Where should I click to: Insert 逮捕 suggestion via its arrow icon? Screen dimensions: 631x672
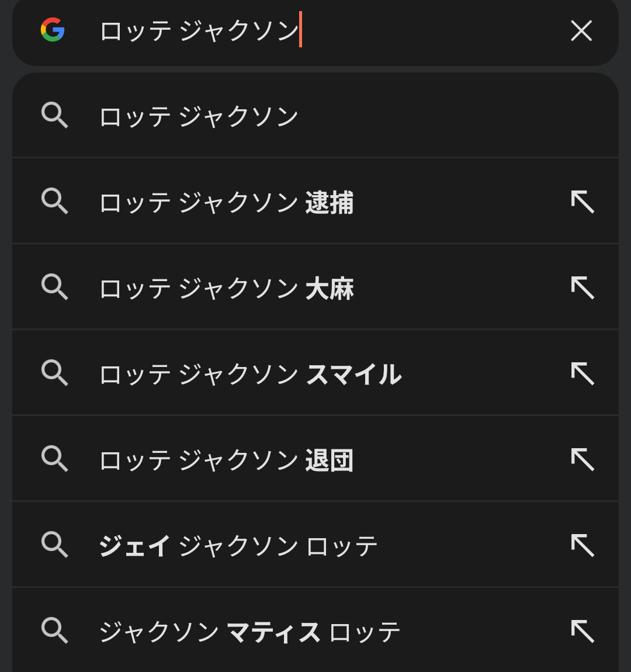(x=583, y=202)
